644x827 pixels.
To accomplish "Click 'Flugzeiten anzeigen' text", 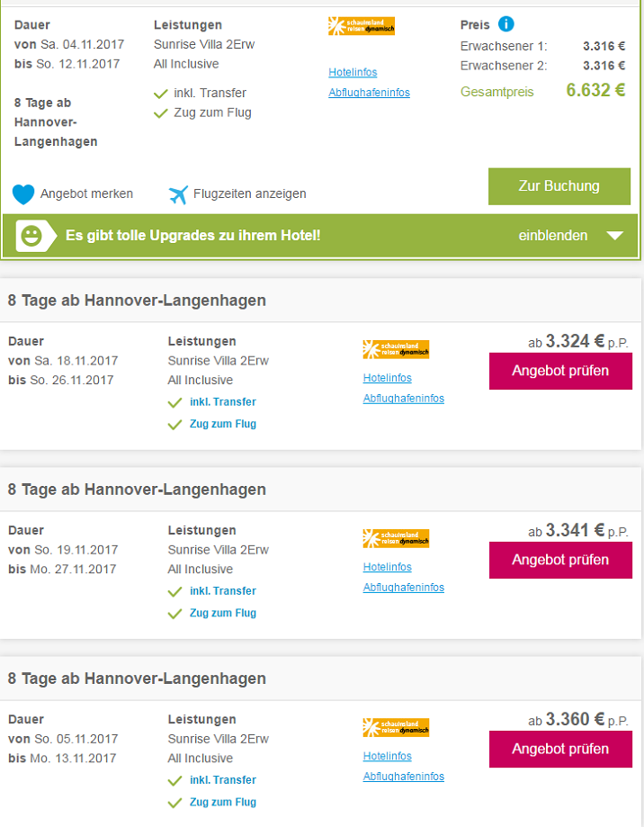I will tap(249, 193).
